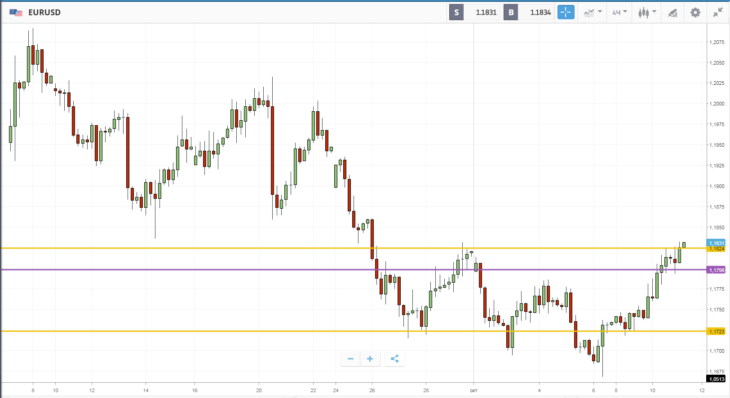730x398 pixels.
Task: Zoom in with the plus button
Action: click(x=370, y=359)
